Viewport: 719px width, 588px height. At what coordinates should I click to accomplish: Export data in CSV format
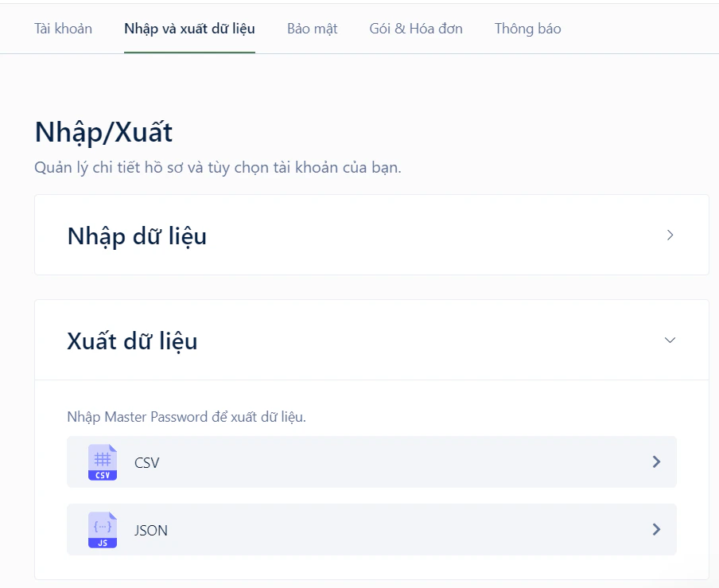point(371,461)
